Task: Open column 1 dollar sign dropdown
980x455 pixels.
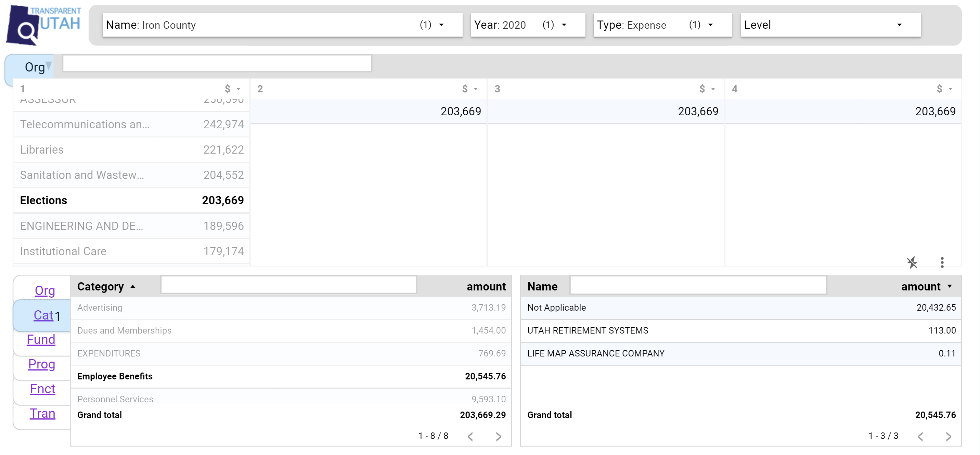Action: (232, 89)
